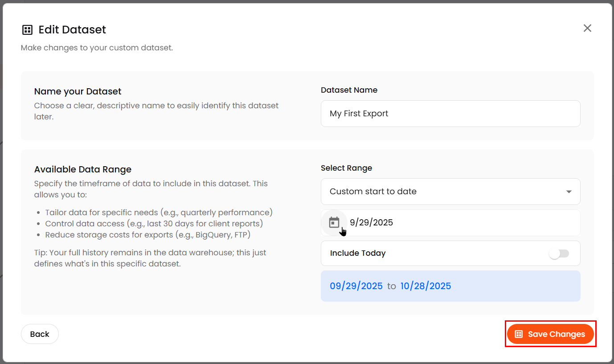Image resolution: width=614 pixels, height=364 pixels.
Task: Select the Custom start to date combo box
Action: click(450, 191)
